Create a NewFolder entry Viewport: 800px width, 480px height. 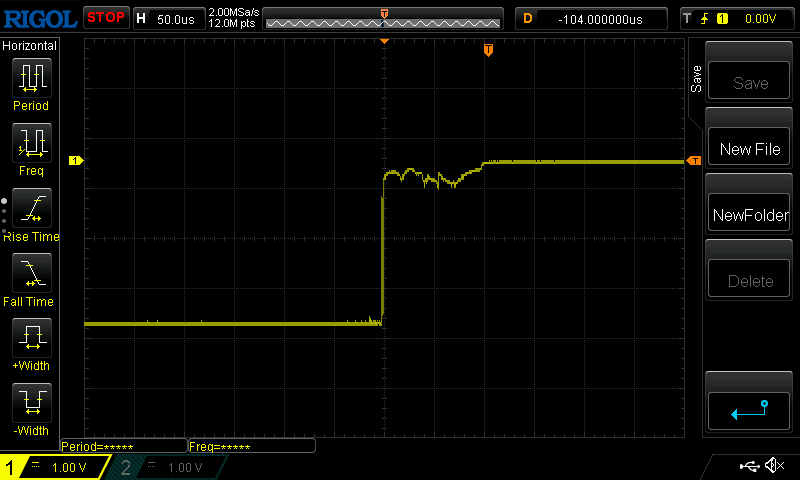click(750, 215)
